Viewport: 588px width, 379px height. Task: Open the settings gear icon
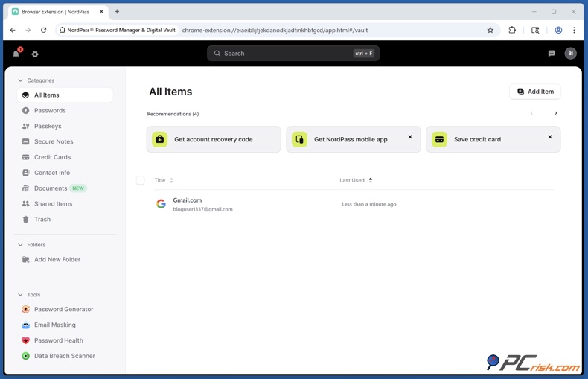pyautogui.click(x=35, y=54)
